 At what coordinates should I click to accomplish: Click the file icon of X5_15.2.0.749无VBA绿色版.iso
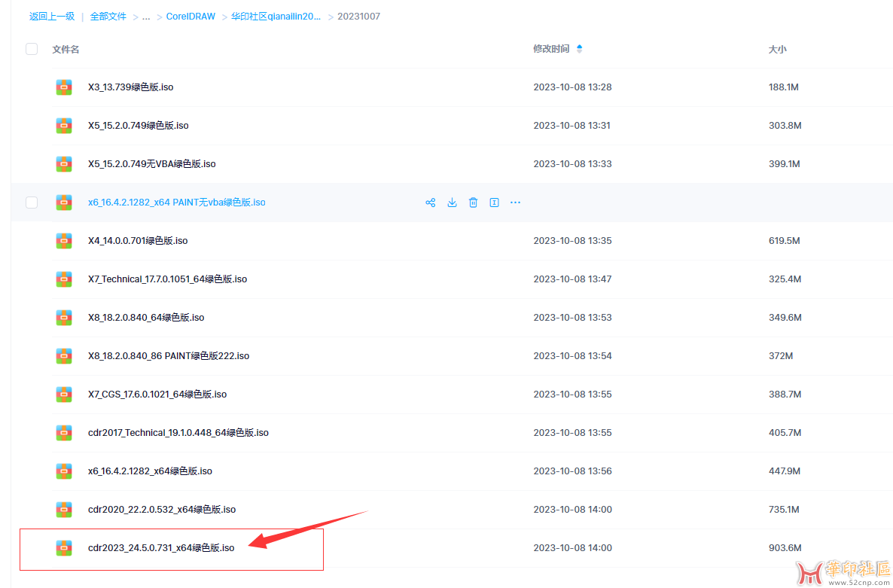64,164
